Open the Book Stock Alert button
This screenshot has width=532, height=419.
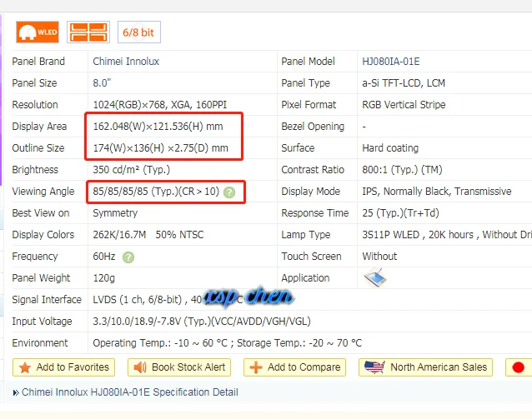179,367
